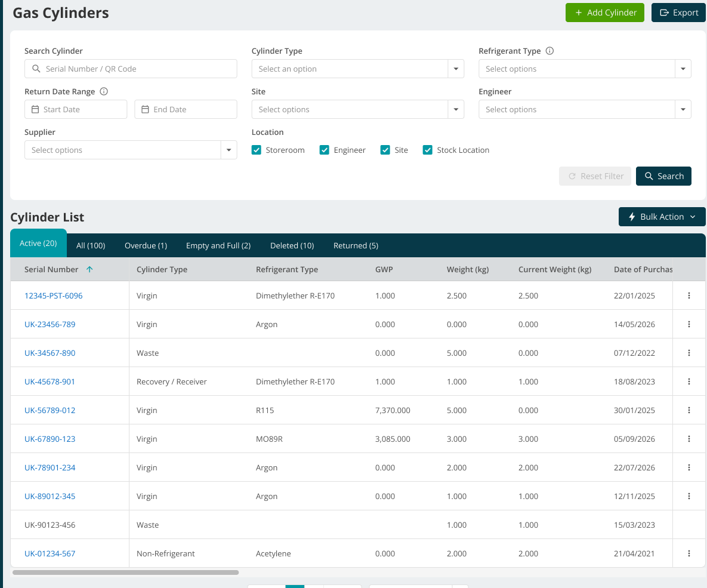Switch to the Empty and Full (2) tab
The height and width of the screenshot is (588, 707).
click(218, 245)
